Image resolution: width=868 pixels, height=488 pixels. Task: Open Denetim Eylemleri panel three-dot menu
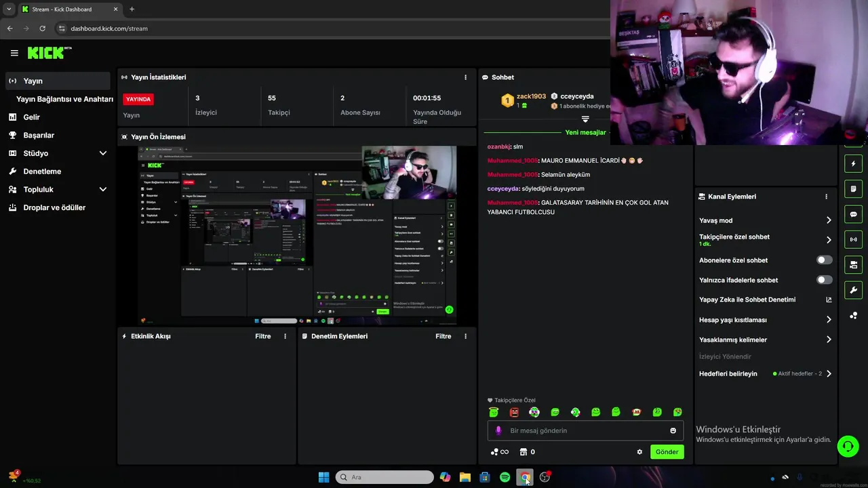465,336
